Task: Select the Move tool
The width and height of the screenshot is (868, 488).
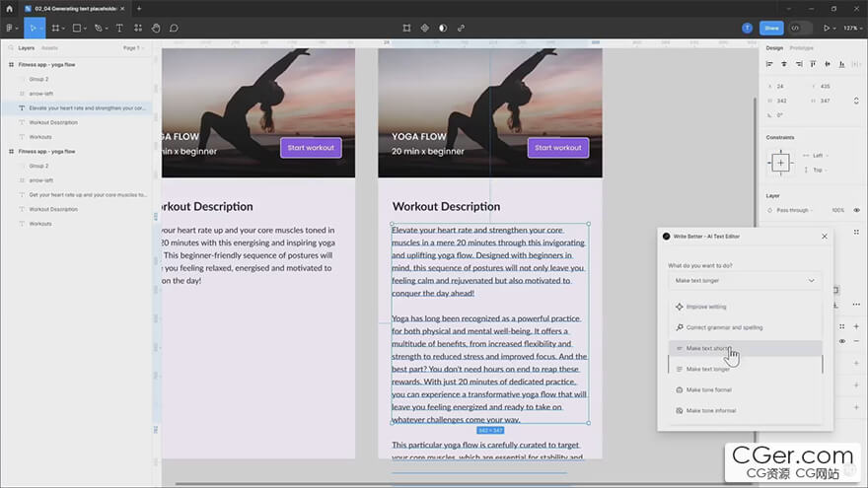Action: click(x=32, y=28)
